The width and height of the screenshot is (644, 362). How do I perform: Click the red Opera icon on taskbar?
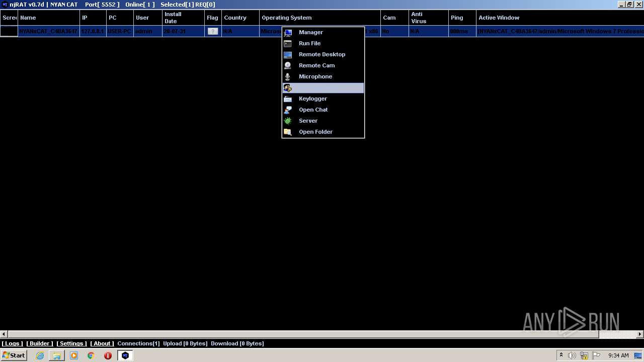(x=108, y=355)
